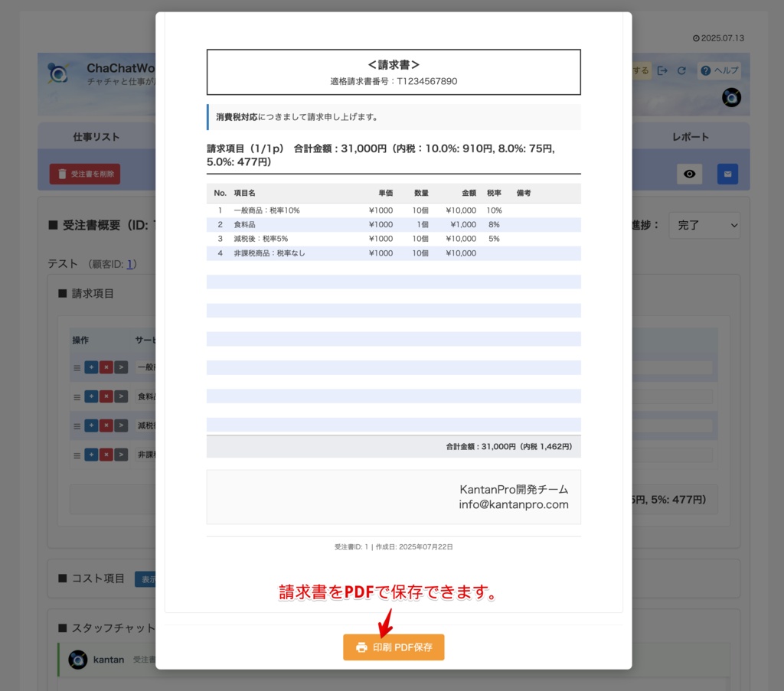784x691 pixels.
Task: Click the user avatar in the top-right corner
Action: coord(731,98)
